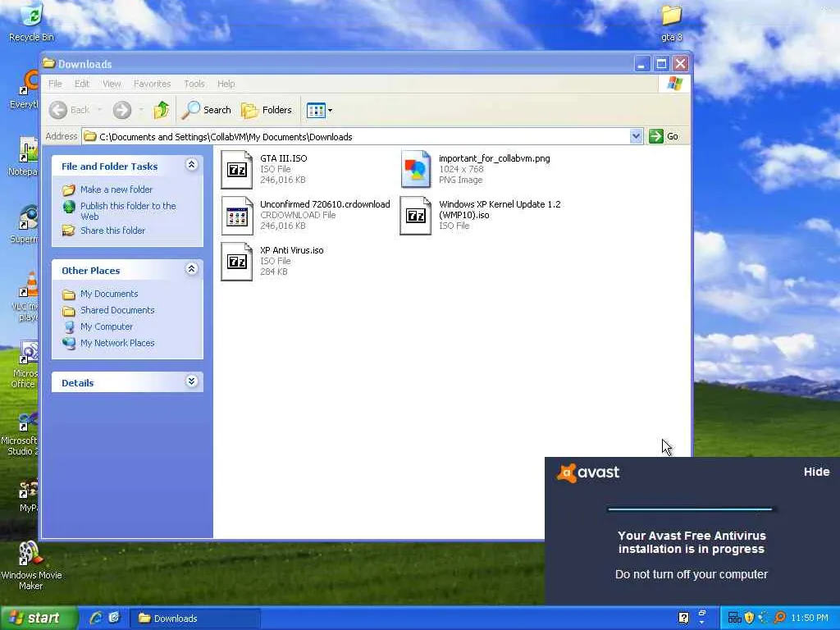Open My Network Places link
Viewport: 840px width, 630px height.
coord(117,343)
